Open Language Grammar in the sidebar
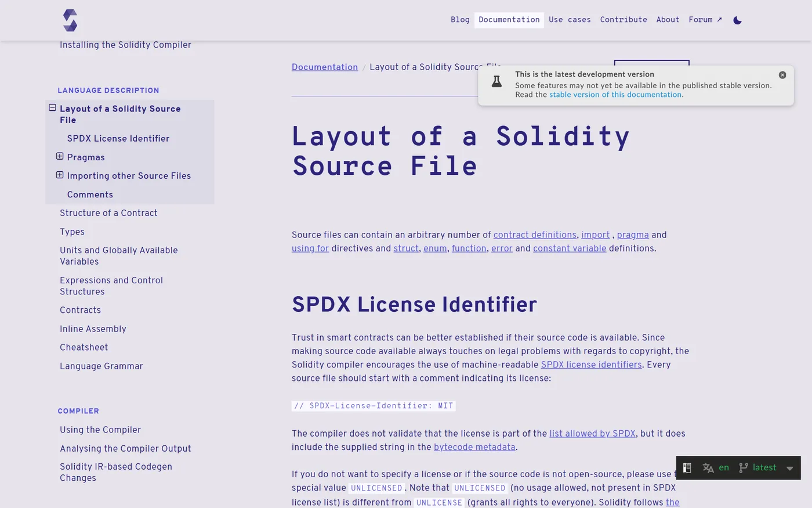812x508 pixels. (101, 366)
